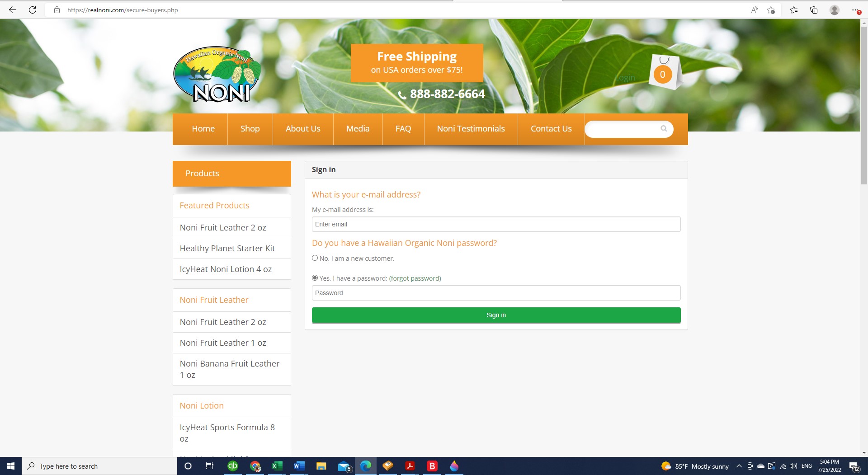Select 'Yes, I have a password' option
Viewport: 868px width, 475px height.
tap(315, 278)
